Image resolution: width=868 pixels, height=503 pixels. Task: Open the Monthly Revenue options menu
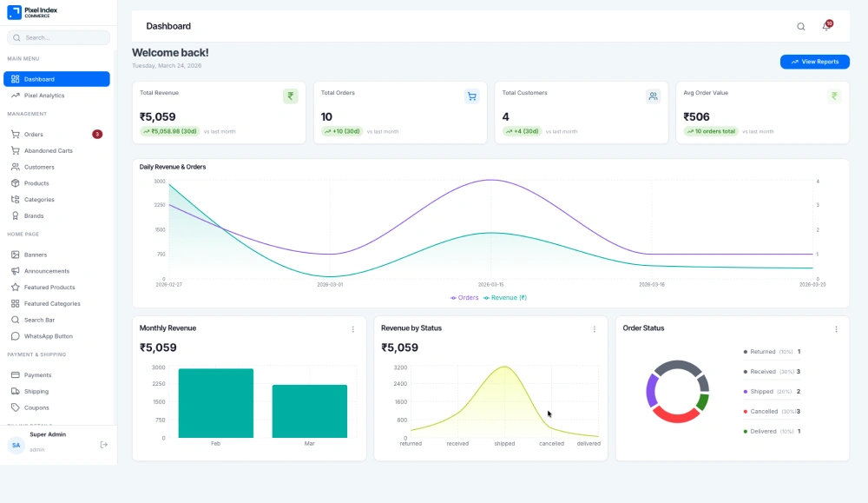tap(352, 329)
